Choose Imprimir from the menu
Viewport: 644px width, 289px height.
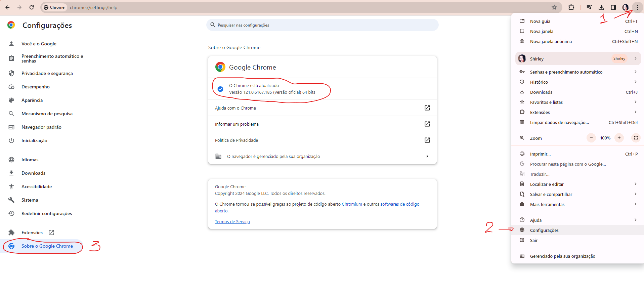(577, 154)
